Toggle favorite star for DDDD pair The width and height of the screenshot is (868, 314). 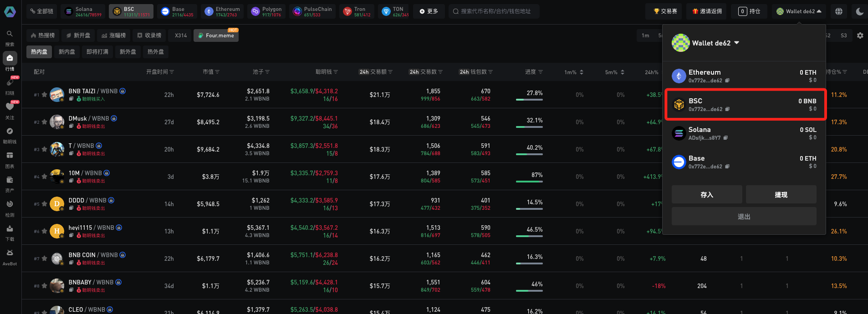[44, 204]
